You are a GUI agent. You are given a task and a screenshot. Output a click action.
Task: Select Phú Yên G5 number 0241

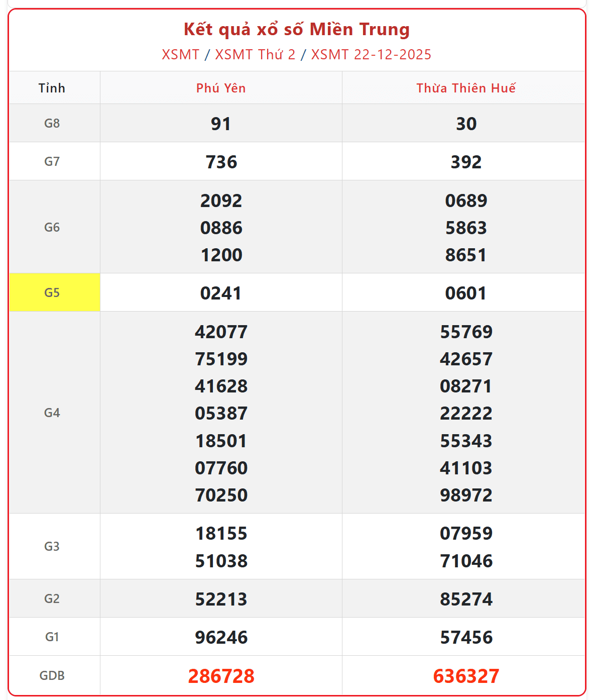pos(221,293)
